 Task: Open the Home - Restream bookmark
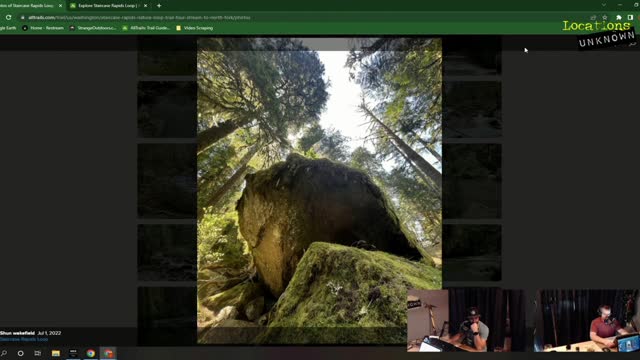tap(43, 28)
